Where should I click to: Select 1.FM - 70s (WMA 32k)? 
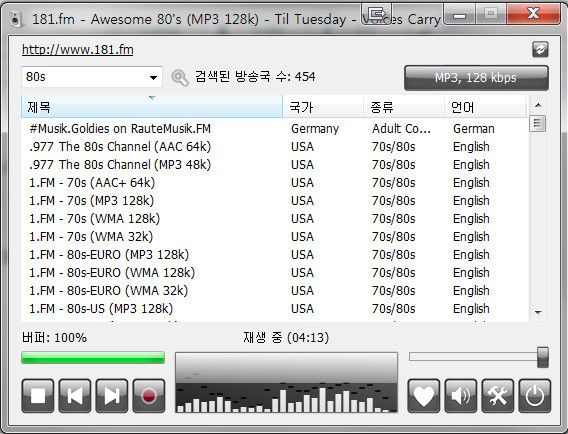[275, 237]
